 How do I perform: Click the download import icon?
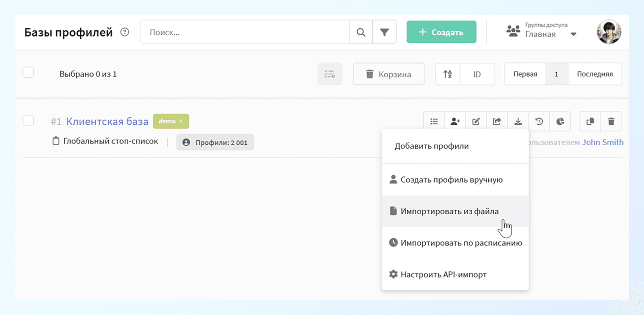(x=518, y=121)
